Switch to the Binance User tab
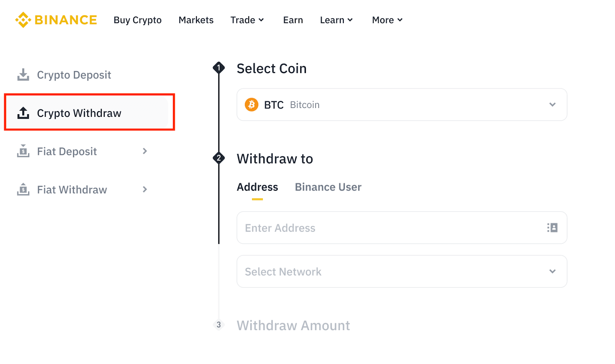The height and width of the screenshot is (364, 615). [328, 187]
